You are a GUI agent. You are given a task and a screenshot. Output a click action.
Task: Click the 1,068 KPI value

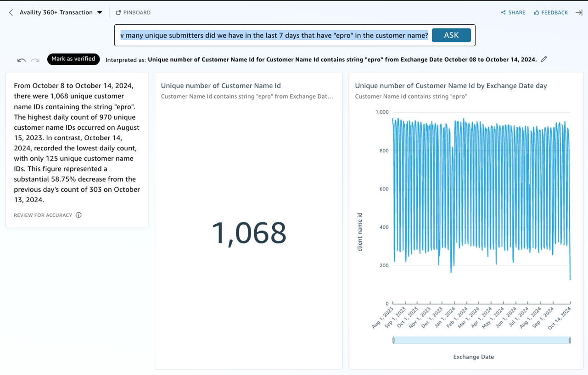coord(248,233)
